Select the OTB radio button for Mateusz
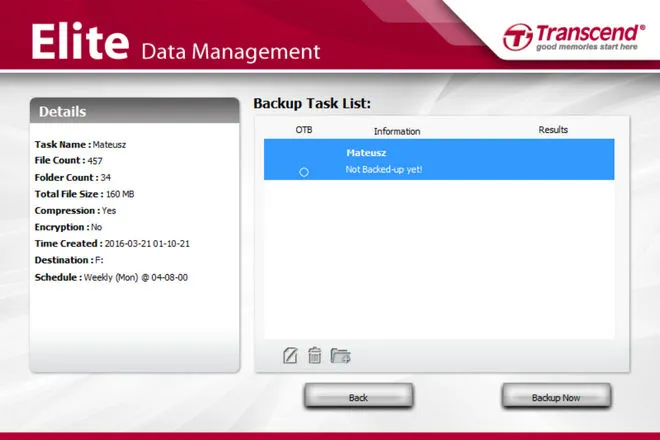The image size is (660, 440). (304, 172)
